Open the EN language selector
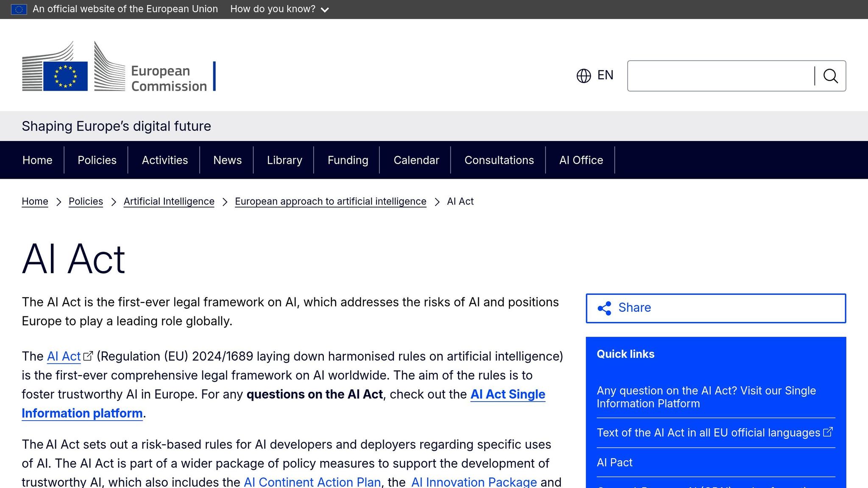Image resolution: width=868 pixels, height=488 pixels. coord(605,75)
